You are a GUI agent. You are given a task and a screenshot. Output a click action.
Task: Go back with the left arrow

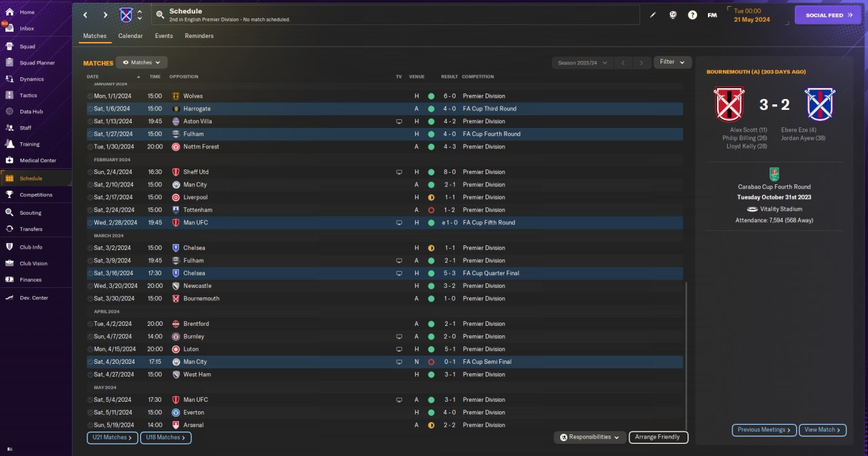tap(85, 15)
